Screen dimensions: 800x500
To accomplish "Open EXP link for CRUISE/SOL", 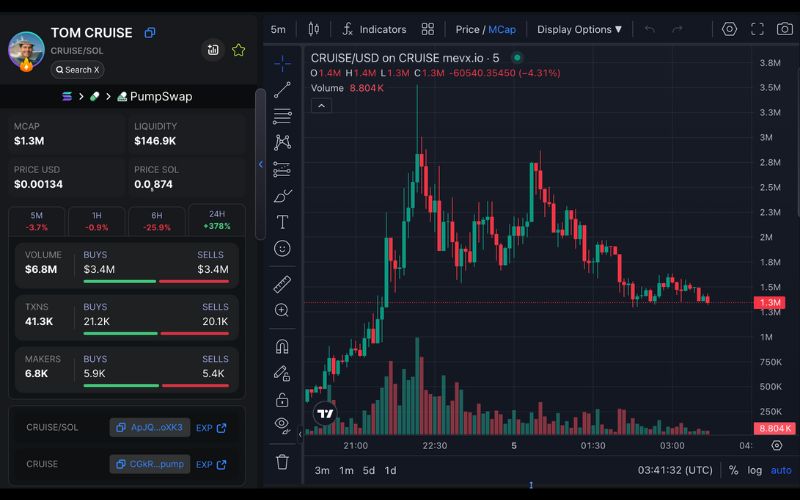I will (211, 428).
